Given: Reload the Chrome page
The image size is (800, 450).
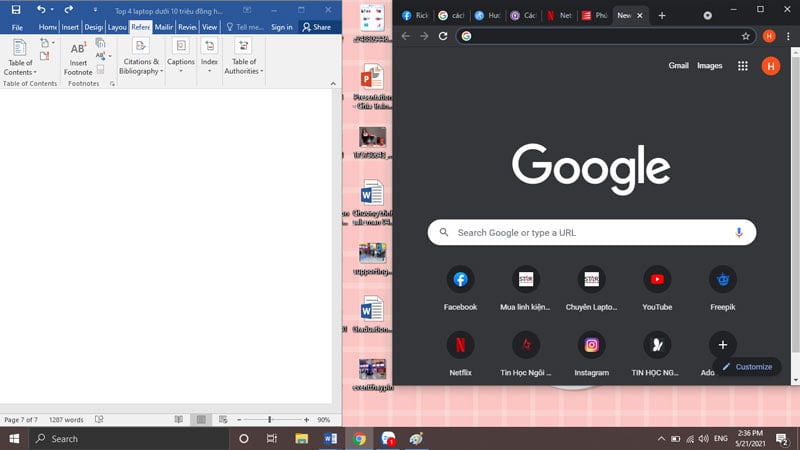Looking at the screenshot, I should point(443,36).
